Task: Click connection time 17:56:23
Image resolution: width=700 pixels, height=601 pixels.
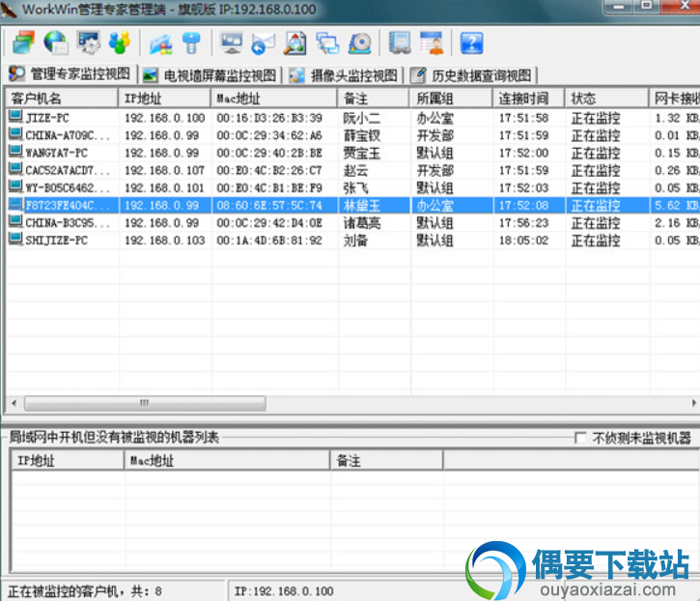Action: [x=523, y=223]
